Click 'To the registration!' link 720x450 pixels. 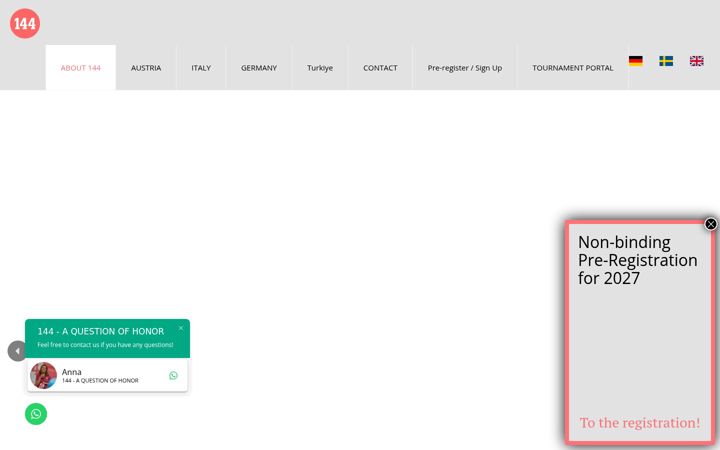coord(640,423)
